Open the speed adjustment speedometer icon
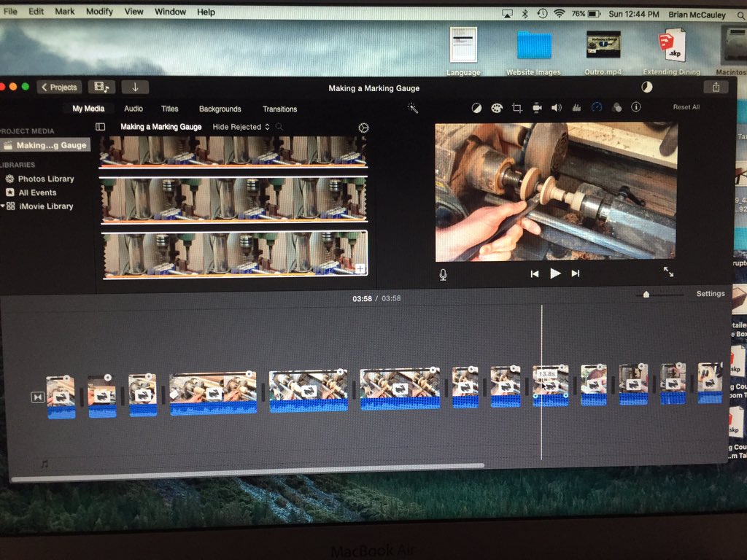Viewport: 747px width, 560px height. tap(596, 107)
